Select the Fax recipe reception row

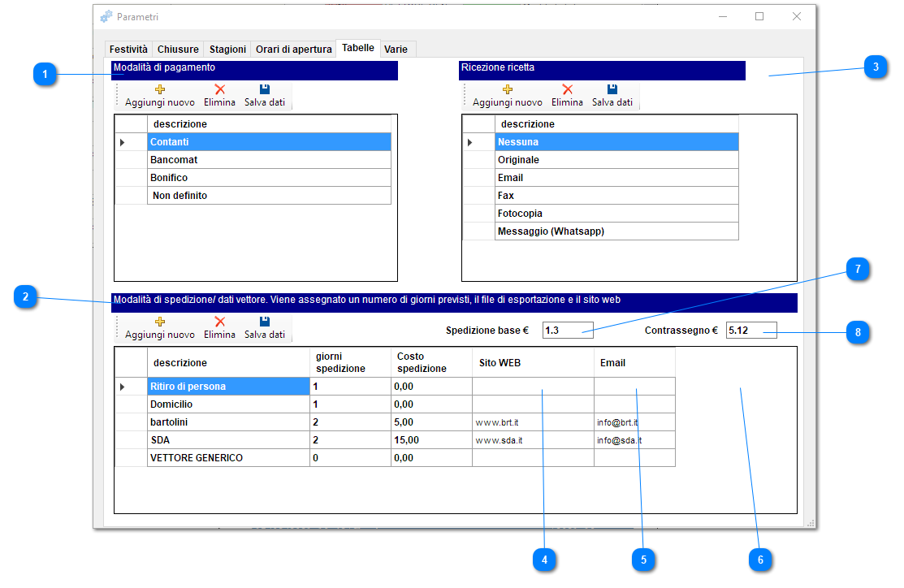(617, 196)
